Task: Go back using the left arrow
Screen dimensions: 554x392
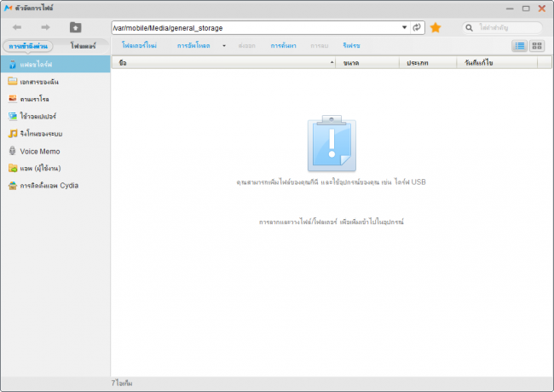Action: 17,27
